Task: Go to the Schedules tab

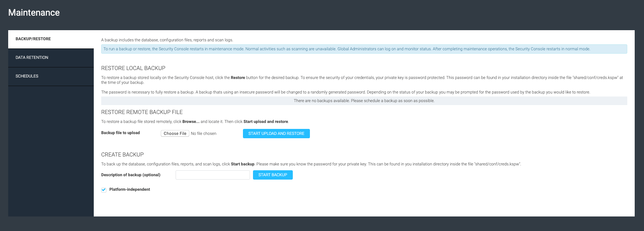Action: 51,76
